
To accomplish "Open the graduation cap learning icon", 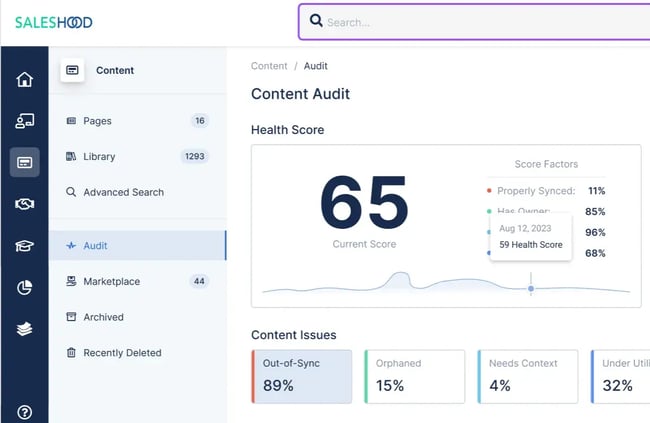I will (24, 246).
